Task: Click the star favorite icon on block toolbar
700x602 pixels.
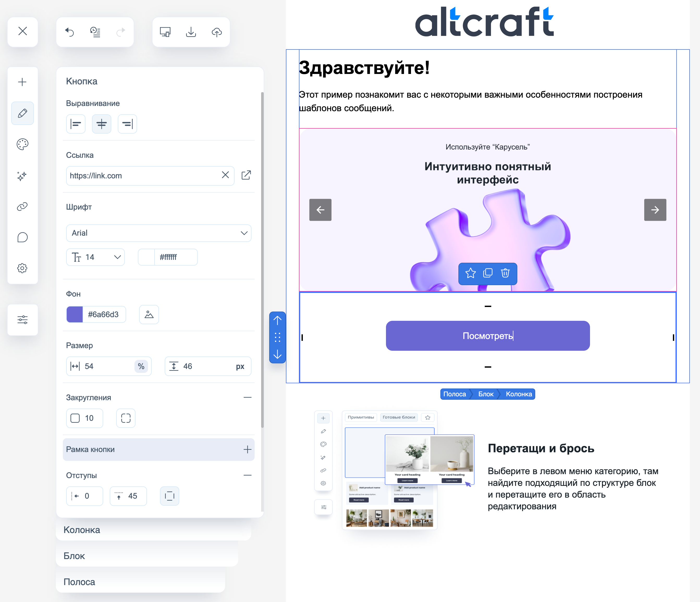Action: [x=470, y=273]
